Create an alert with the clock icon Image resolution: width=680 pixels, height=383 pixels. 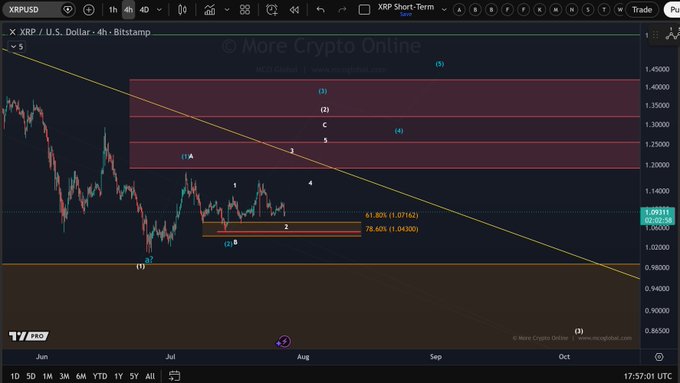point(272,10)
